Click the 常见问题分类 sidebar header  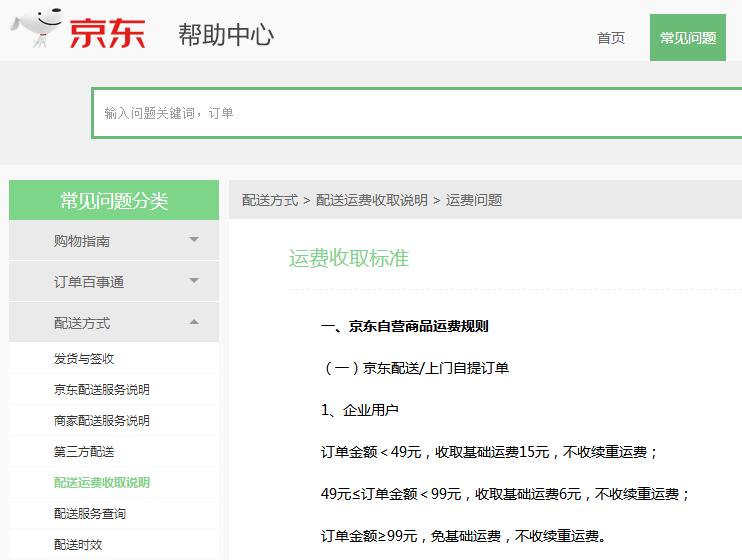(x=114, y=200)
